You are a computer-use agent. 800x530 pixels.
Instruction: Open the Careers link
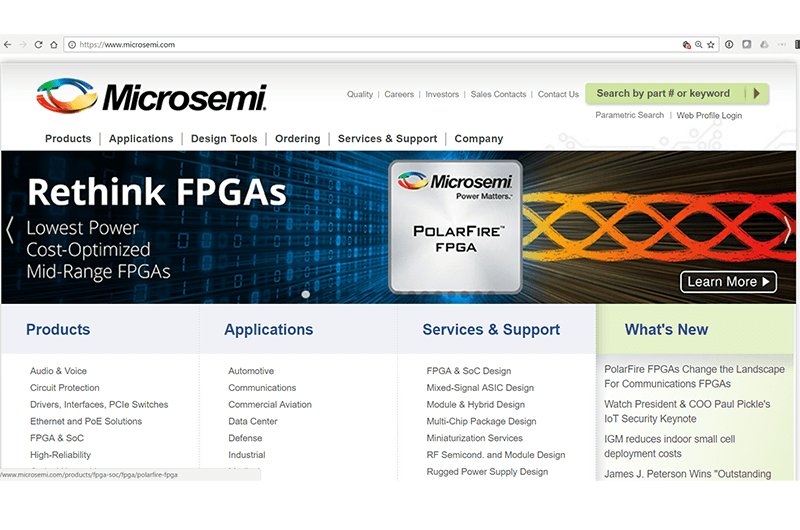399,94
